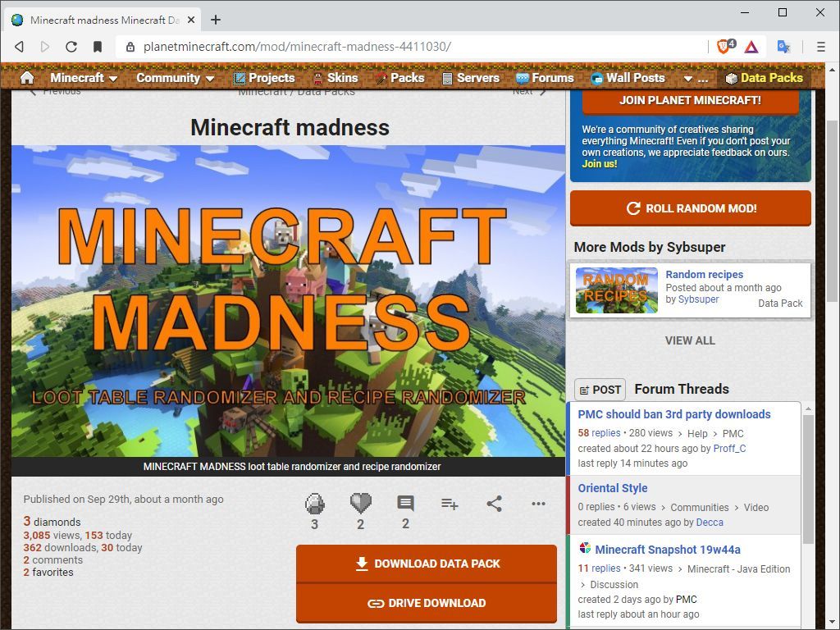This screenshot has width=840, height=630.
Task: Expand the Community navigation dropdown
Action: [176, 78]
